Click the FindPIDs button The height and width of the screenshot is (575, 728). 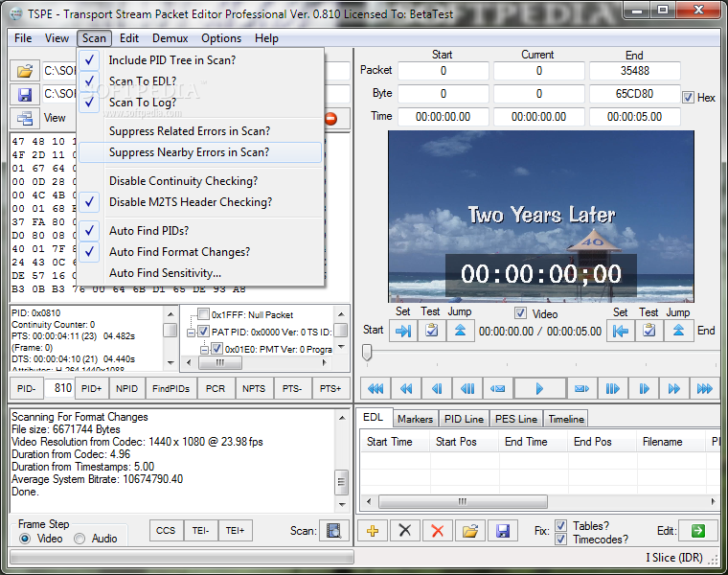click(171, 388)
